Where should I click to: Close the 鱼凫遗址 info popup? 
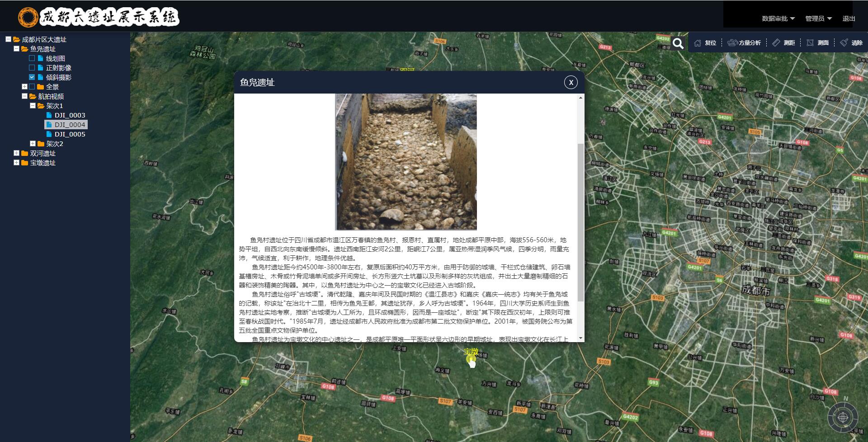[x=571, y=82]
